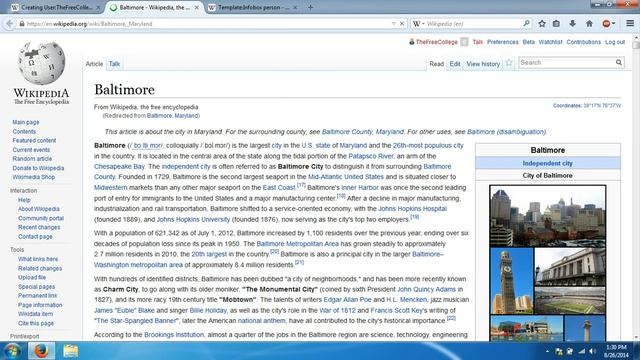Open the Contributions link

point(583,42)
